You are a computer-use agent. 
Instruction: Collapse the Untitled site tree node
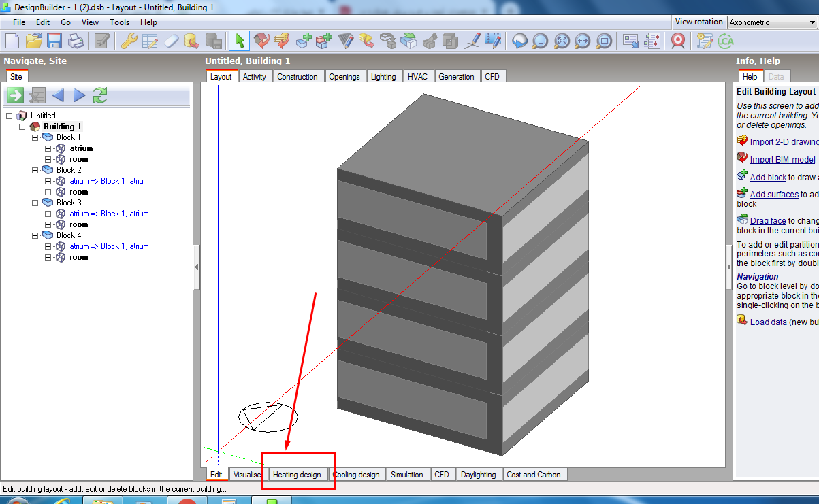pyautogui.click(x=10, y=116)
